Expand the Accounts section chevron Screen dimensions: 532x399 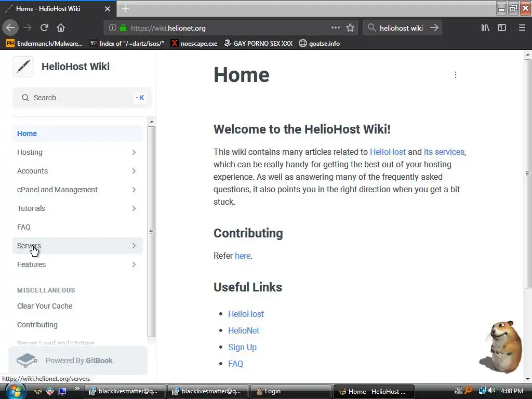click(x=134, y=171)
